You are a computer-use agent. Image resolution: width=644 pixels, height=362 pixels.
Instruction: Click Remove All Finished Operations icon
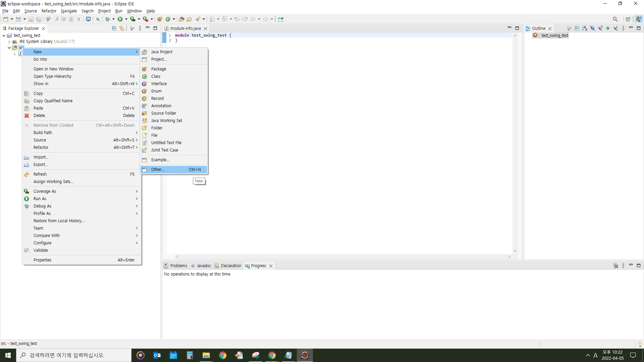point(615,265)
